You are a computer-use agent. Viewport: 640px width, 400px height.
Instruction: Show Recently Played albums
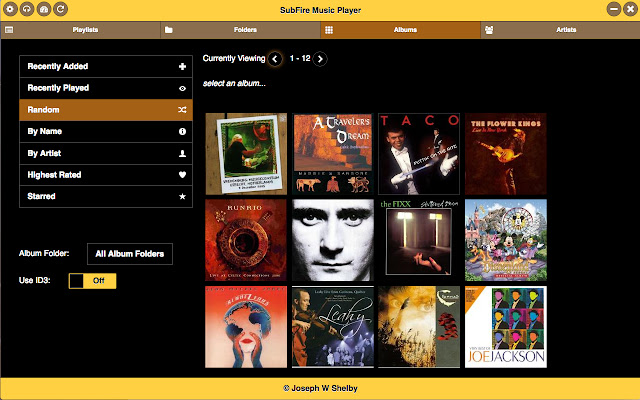(106, 88)
